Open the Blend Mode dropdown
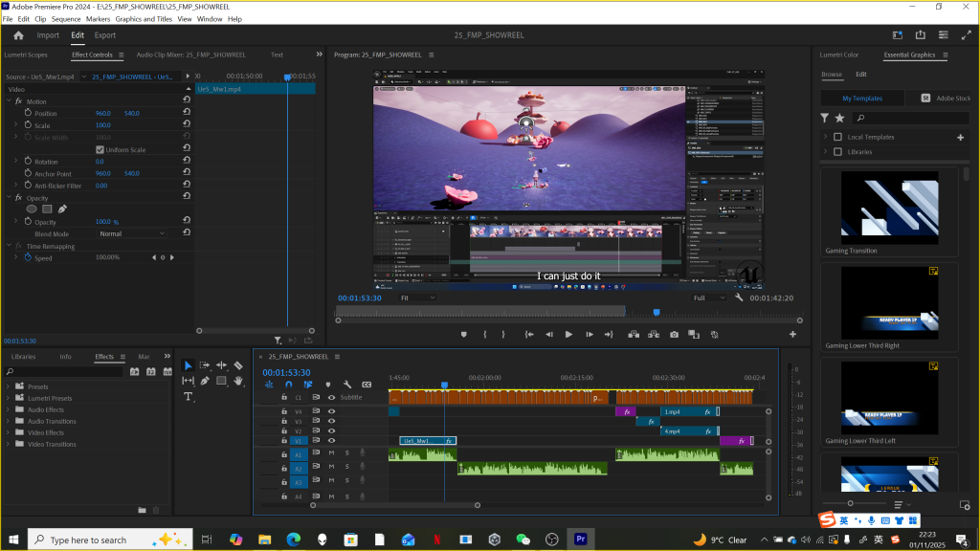This screenshot has height=551, width=980. (x=131, y=233)
